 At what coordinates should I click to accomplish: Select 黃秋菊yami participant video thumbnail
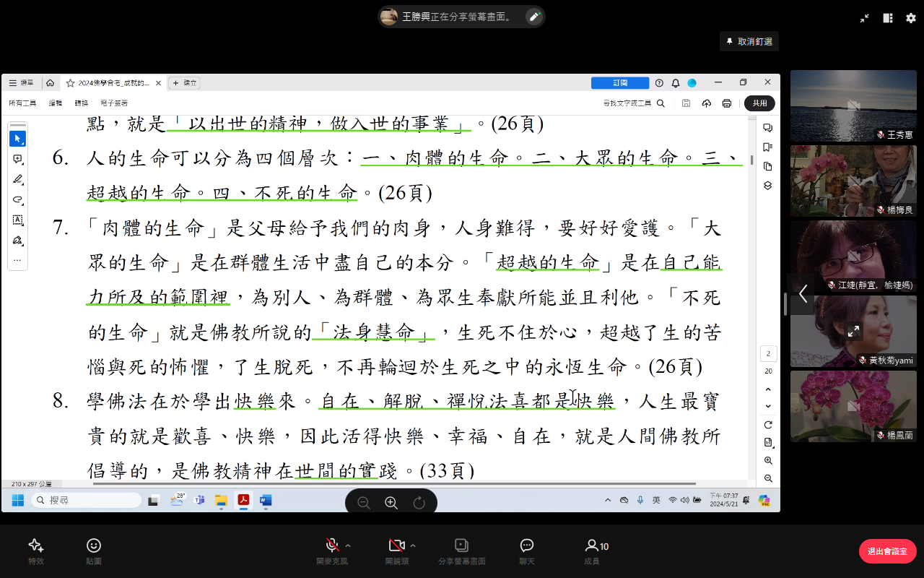click(x=853, y=331)
